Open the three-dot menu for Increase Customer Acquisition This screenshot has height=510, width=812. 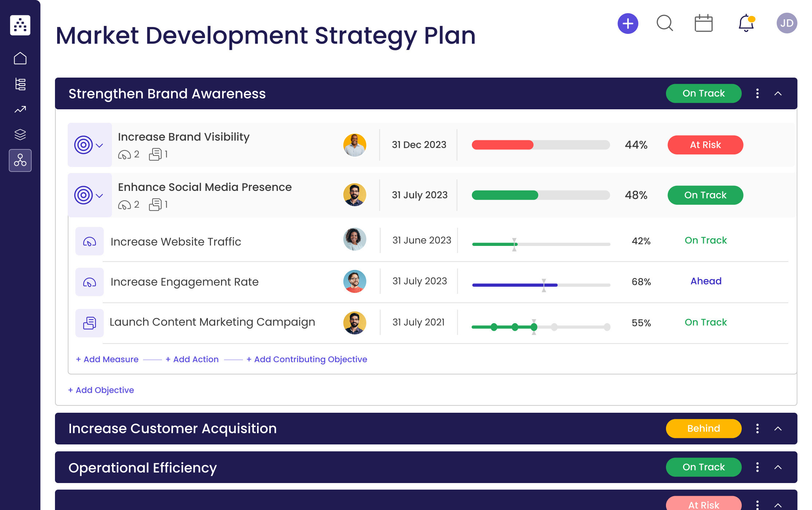[757, 428]
